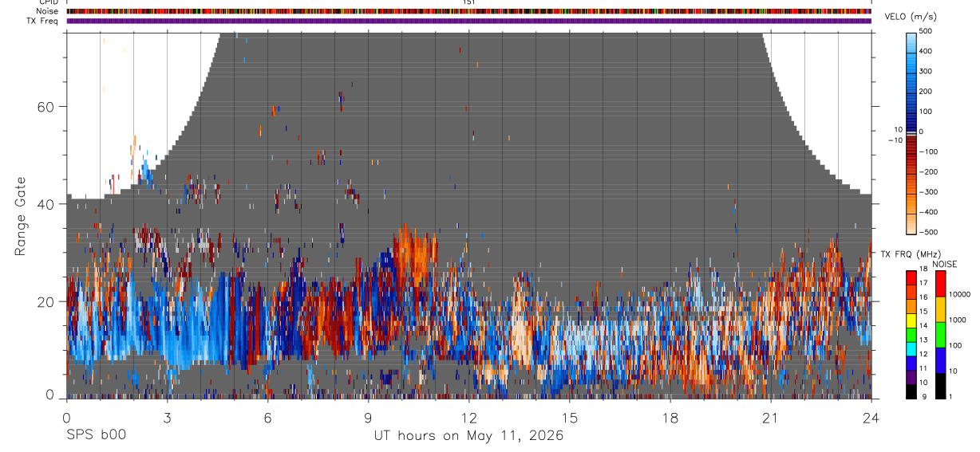Viewport: 980px width, 452px height.
Task: Select the CPID value '151'
Action: tap(469, 2)
